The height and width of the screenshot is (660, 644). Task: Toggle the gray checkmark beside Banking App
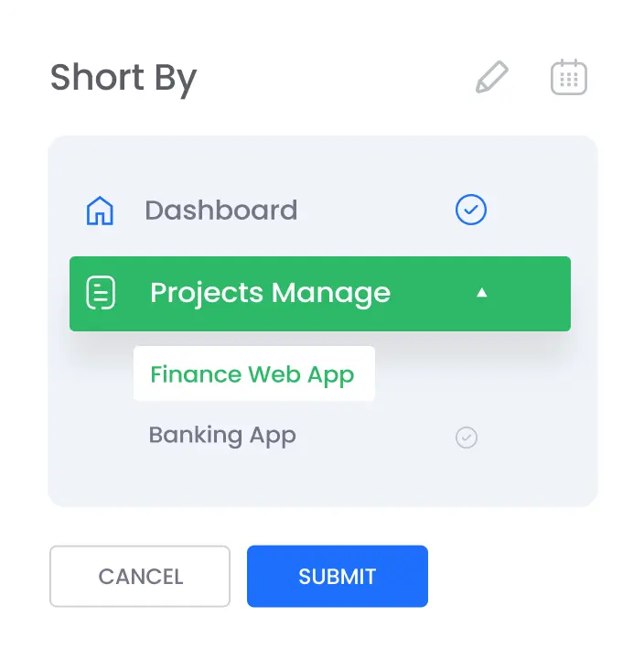tap(467, 438)
